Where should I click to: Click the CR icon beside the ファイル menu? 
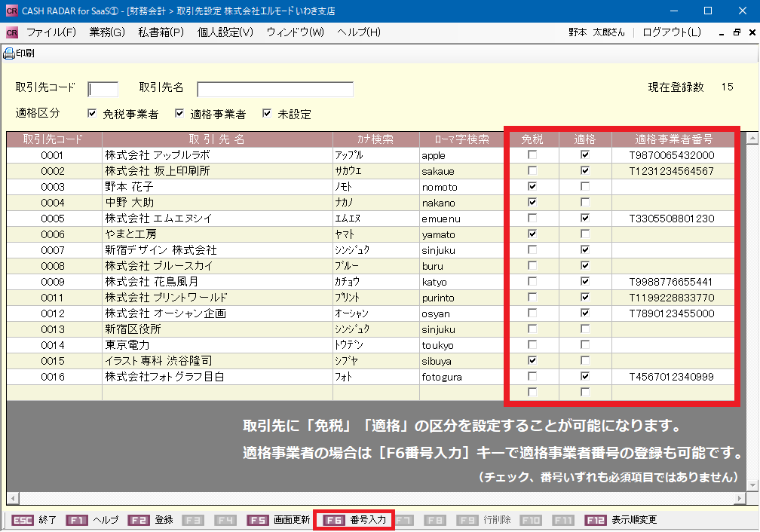point(12,32)
